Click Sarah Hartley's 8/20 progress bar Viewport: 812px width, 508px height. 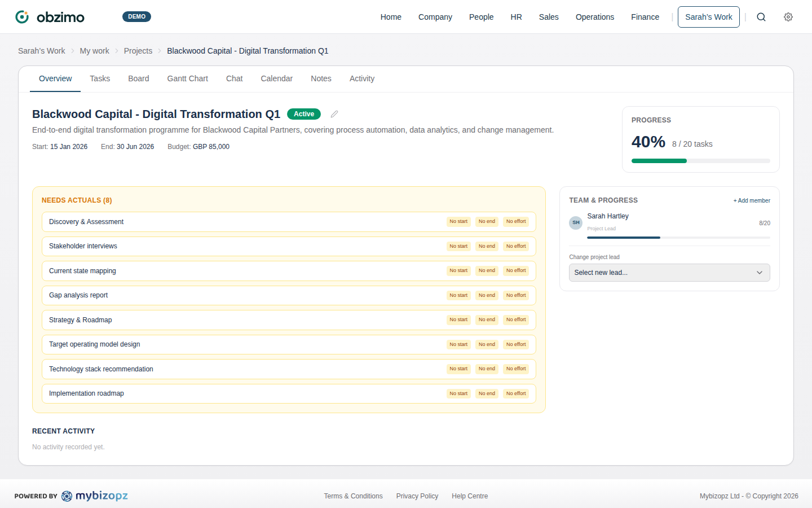click(x=678, y=238)
